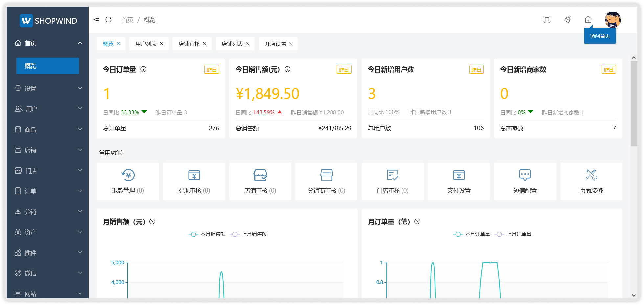Open help for 月销售额 chart
Image resolution: width=644 pixels, height=305 pixels.
pyautogui.click(x=152, y=222)
